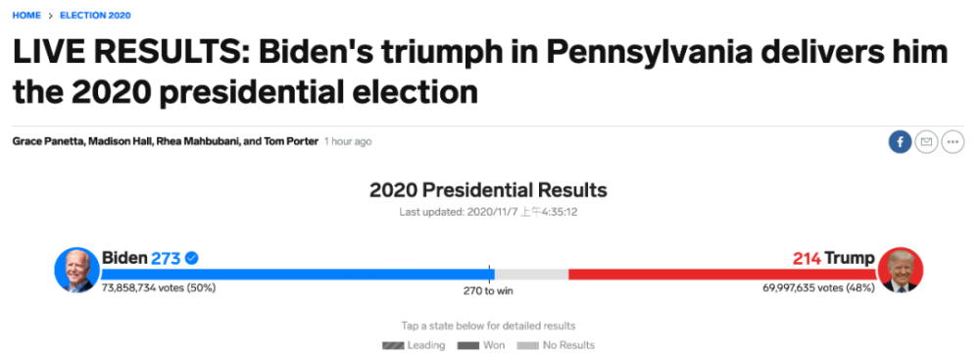
Task: Share article via Facebook icon
Action: pos(900,142)
